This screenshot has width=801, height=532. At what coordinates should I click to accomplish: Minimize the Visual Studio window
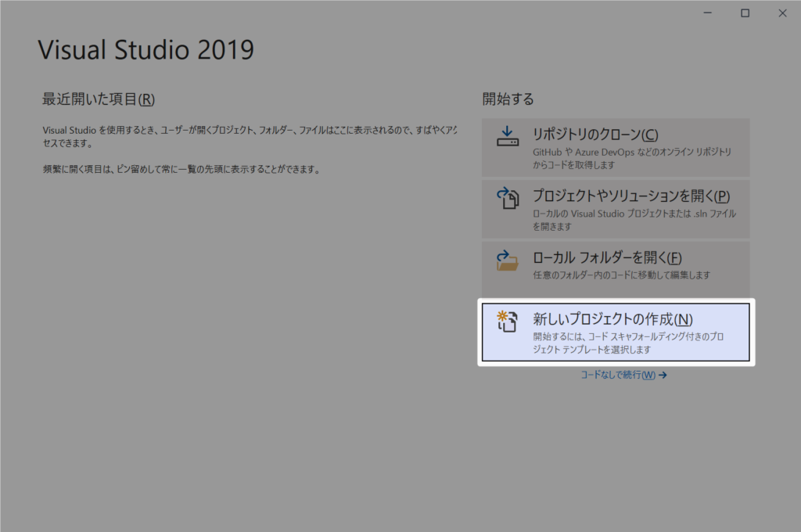[x=707, y=13]
